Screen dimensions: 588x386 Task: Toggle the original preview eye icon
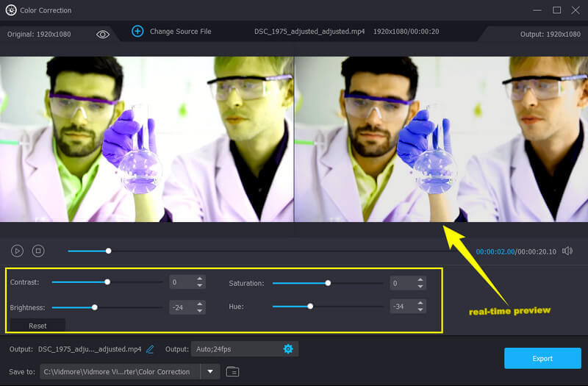(x=103, y=34)
